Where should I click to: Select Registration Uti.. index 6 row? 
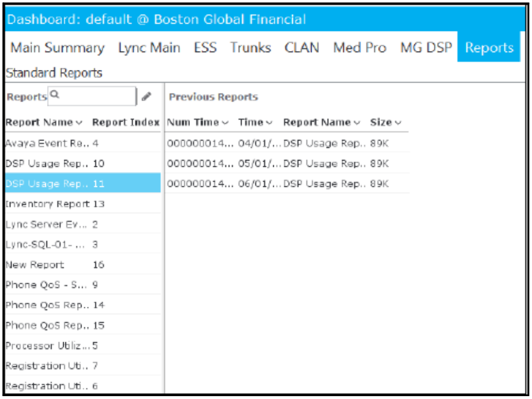[x=83, y=386]
